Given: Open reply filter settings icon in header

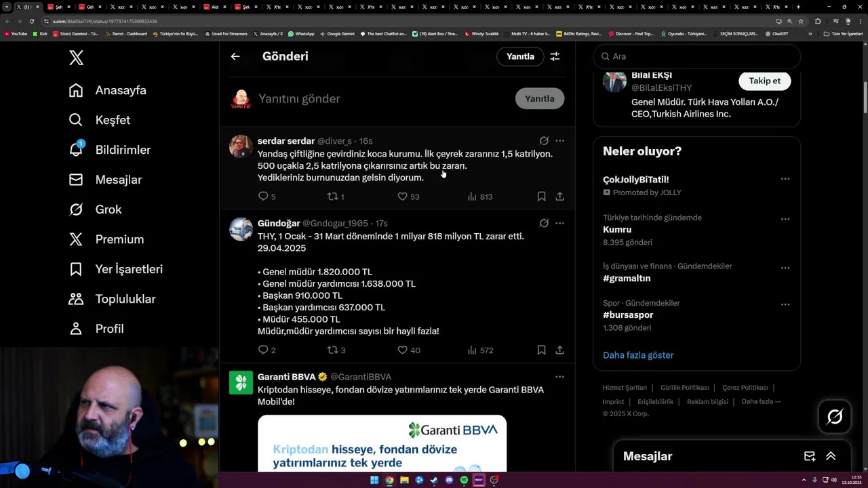Looking at the screenshot, I should (x=555, y=56).
